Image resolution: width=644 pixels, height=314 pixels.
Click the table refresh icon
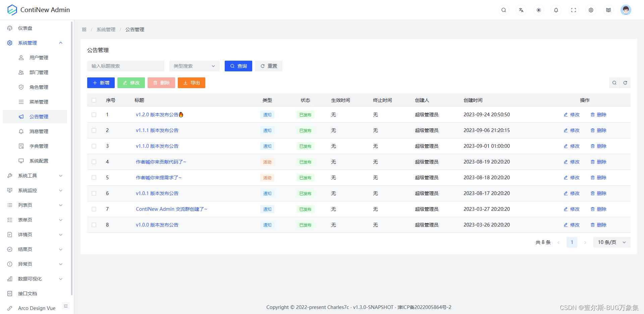click(x=625, y=83)
